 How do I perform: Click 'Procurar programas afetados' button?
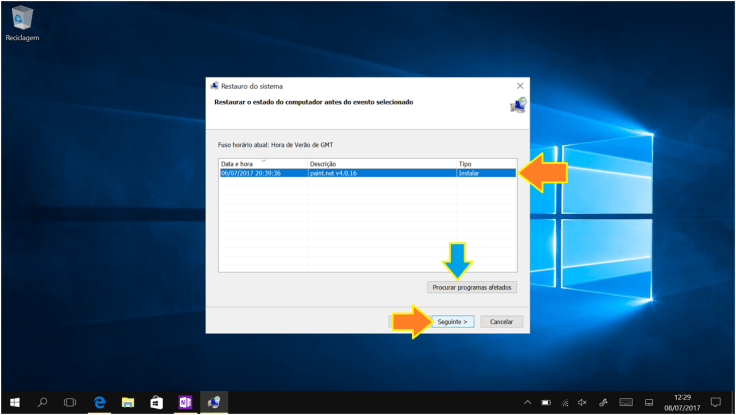(x=472, y=287)
